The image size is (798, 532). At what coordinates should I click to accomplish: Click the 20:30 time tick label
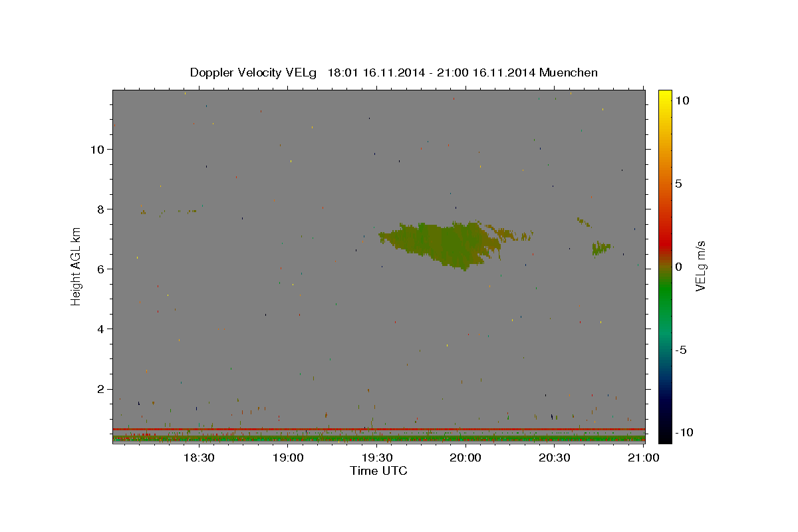click(x=555, y=458)
